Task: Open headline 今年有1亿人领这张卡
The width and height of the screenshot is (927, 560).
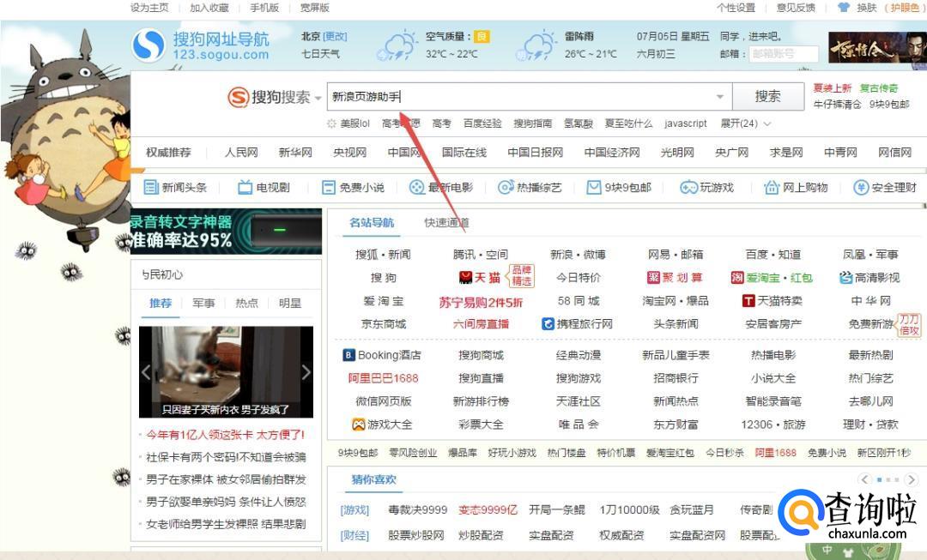Action: [x=225, y=435]
